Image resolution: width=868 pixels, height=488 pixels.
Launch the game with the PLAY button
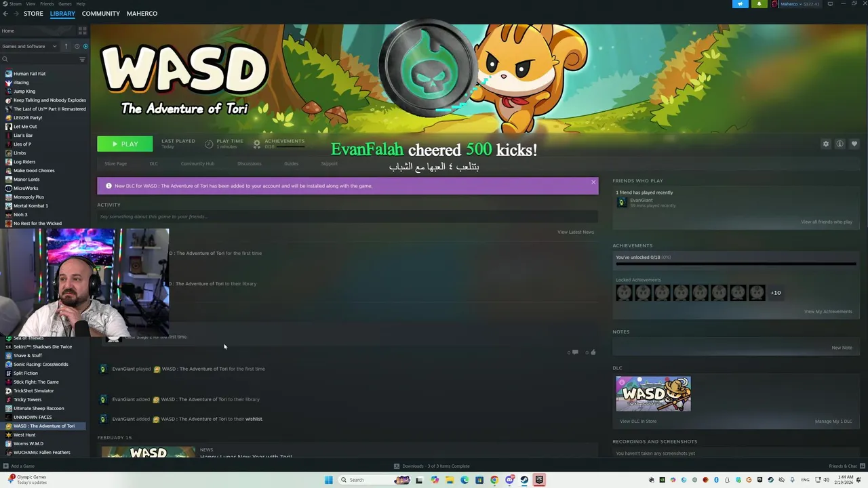[x=125, y=144]
